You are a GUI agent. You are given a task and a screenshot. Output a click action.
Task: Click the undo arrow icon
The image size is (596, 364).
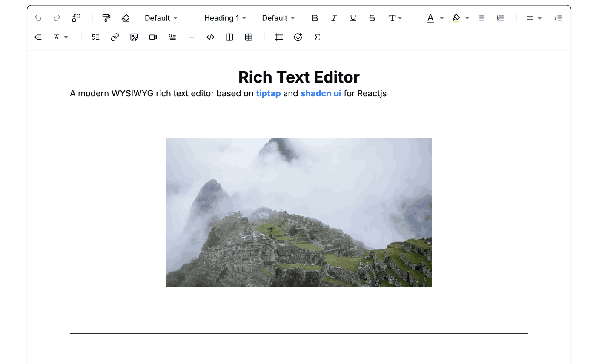point(38,18)
